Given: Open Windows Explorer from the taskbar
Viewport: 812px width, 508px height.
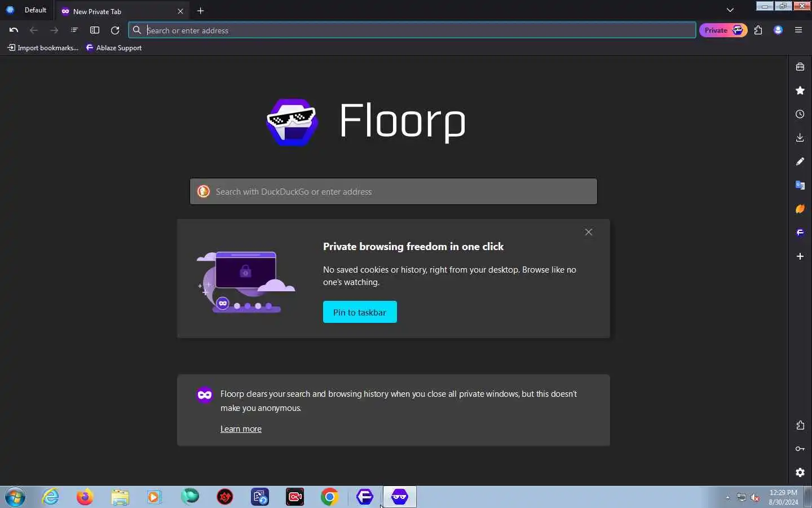Looking at the screenshot, I should pos(120,497).
